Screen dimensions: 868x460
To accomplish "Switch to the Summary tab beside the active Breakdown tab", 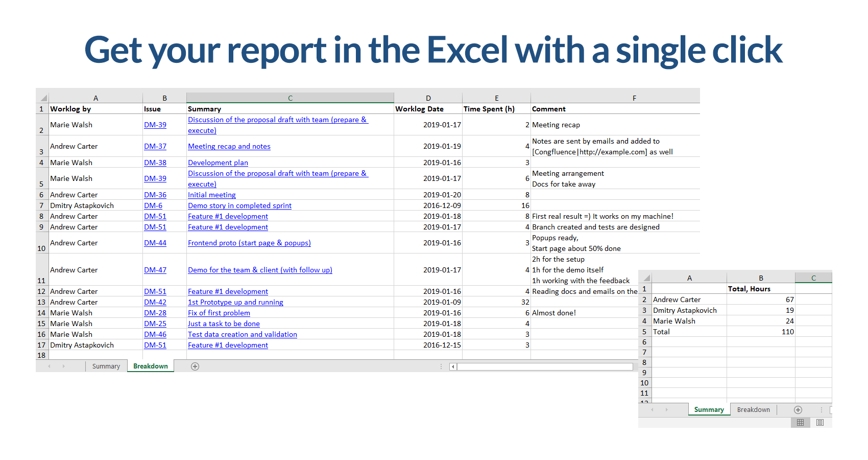I will [106, 366].
